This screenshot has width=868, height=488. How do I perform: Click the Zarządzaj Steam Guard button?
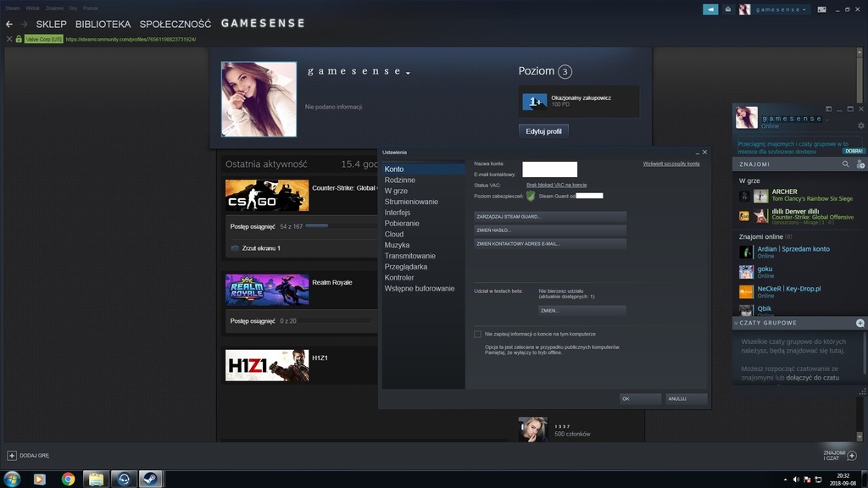tap(550, 217)
